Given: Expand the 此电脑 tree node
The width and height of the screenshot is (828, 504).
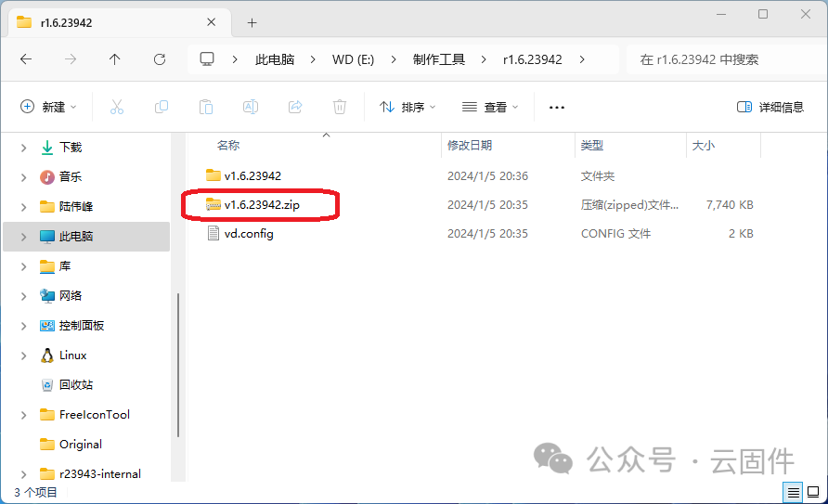Looking at the screenshot, I should point(23,237).
